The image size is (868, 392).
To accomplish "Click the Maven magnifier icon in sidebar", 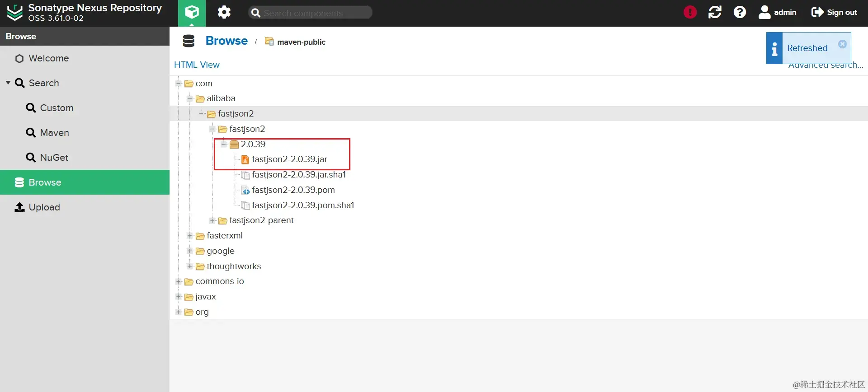I will pos(31,133).
